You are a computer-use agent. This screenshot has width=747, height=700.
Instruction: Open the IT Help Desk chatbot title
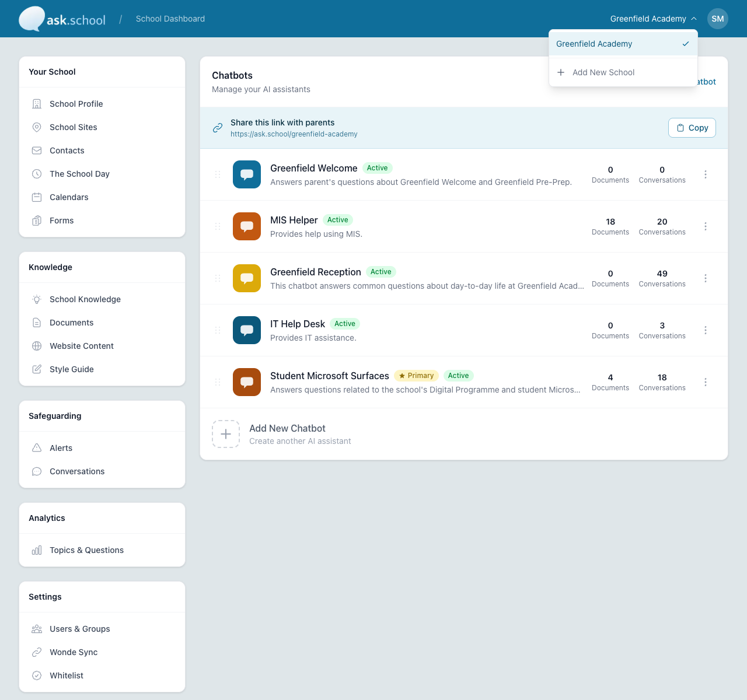(x=298, y=324)
